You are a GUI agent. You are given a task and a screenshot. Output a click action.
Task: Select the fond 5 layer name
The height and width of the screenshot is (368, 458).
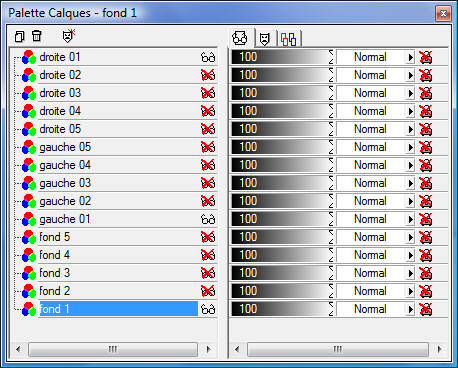(55, 237)
